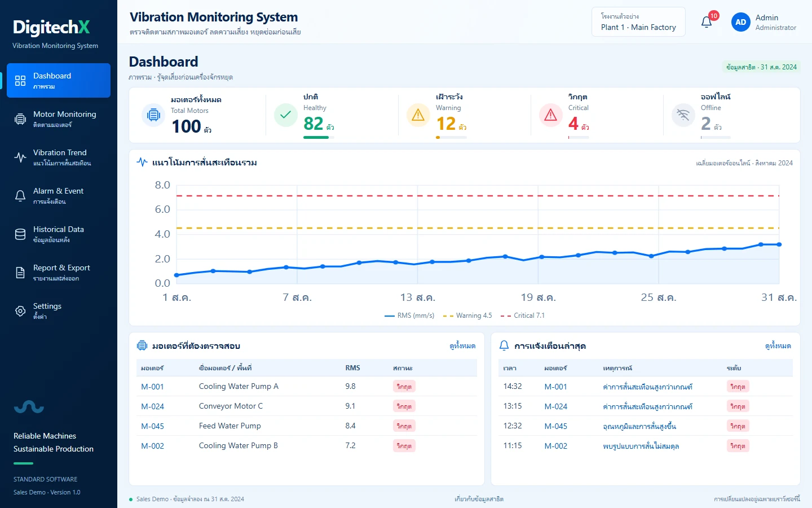Click the last data point at 31 ส.ค.
The width and height of the screenshot is (812, 508).
click(x=779, y=244)
